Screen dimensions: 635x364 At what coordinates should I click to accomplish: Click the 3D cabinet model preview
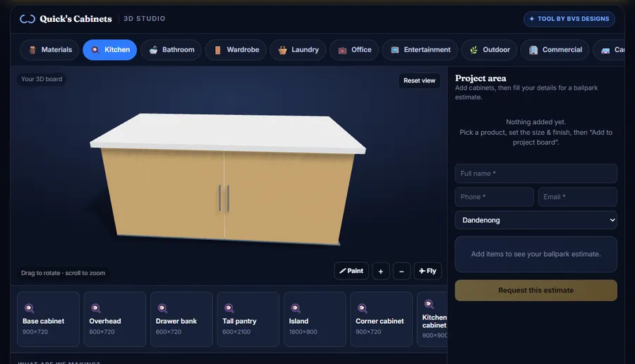click(228, 178)
